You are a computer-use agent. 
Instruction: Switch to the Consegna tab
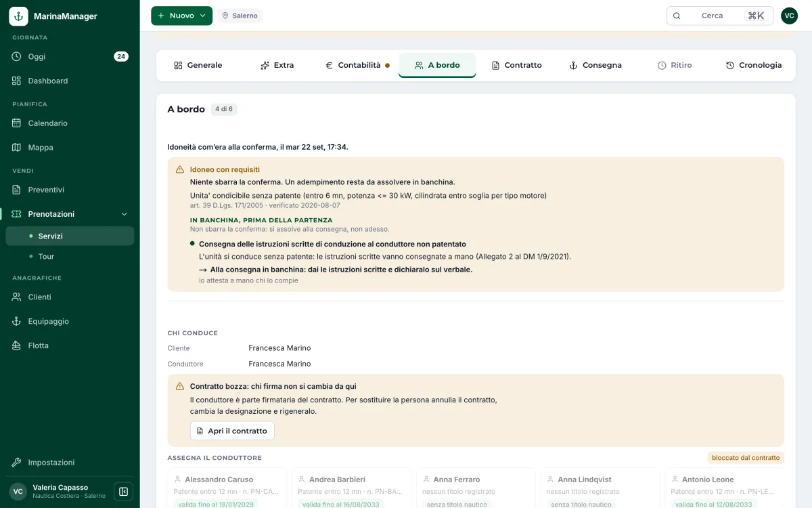coord(595,65)
